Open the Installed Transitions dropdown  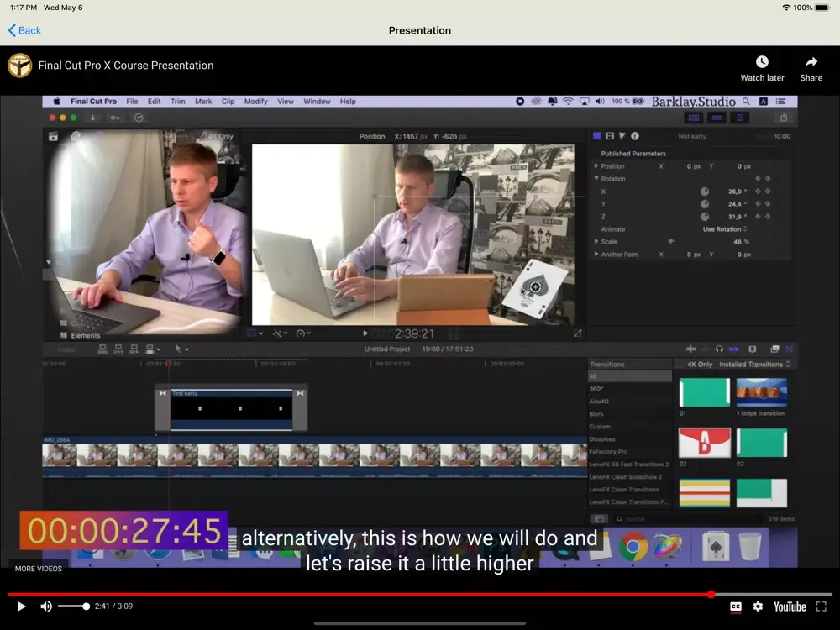tap(754, 365)
